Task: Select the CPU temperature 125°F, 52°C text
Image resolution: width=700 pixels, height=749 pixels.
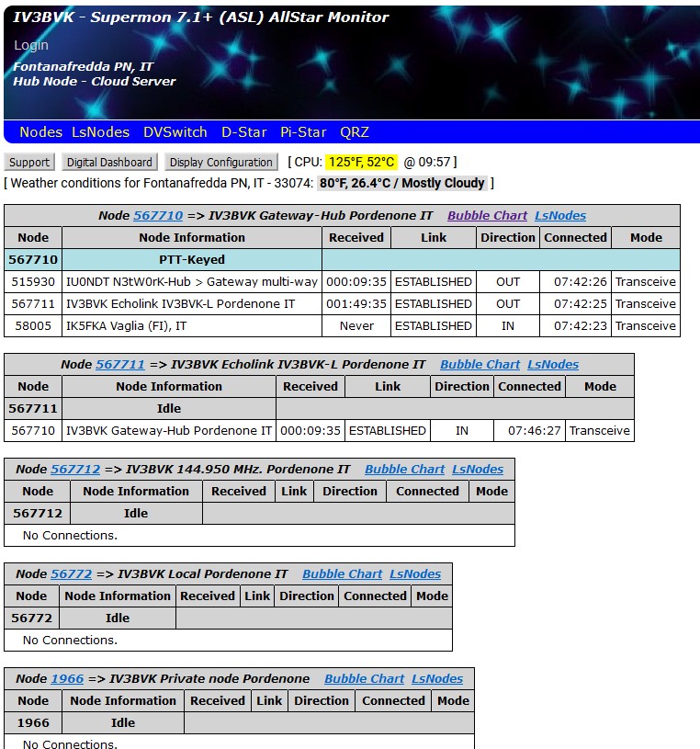Action: tap(361, 162)
